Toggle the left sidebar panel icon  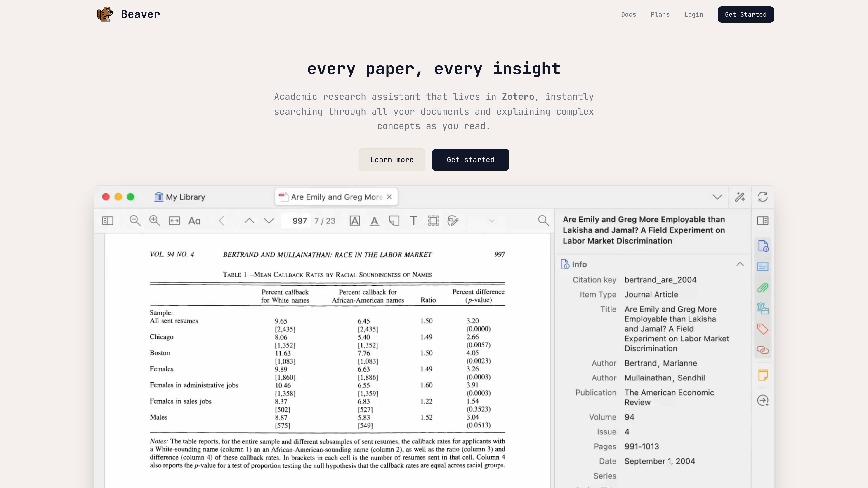[x=108, y=221]
